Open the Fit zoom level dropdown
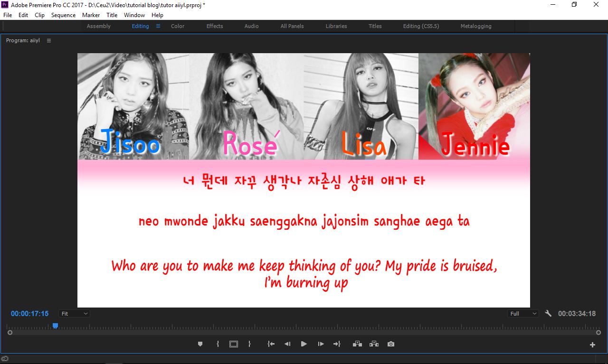The image size is (608, 364). (x=74, y=314)
